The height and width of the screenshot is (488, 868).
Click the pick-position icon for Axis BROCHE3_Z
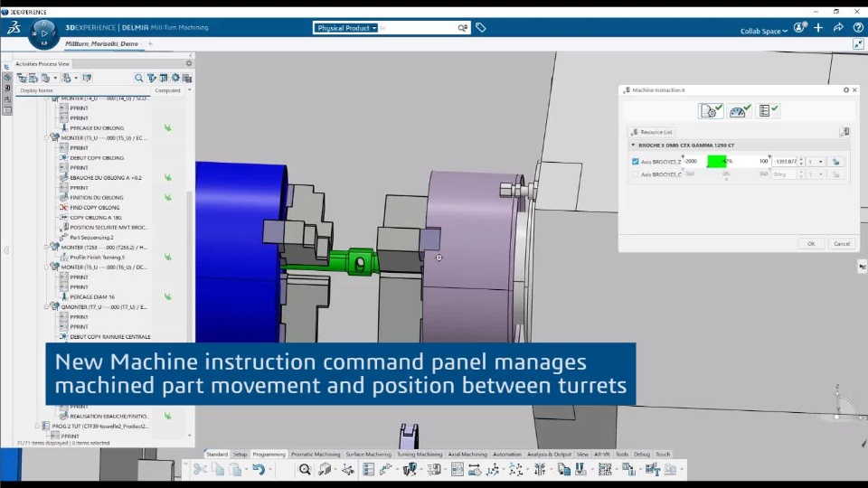(x=835, y=162)
